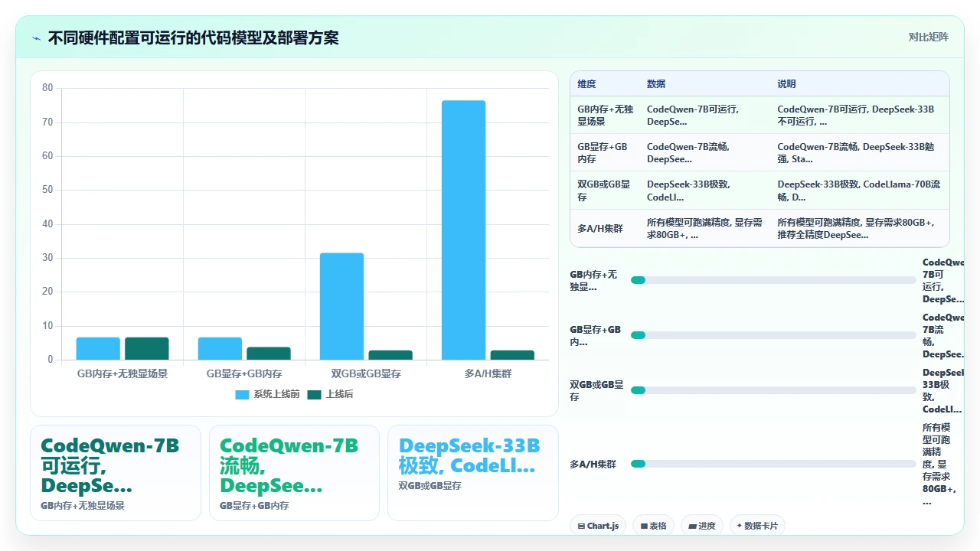
Task: Click the 进度 chip at the bottom
Action: (x=702, y=526)
